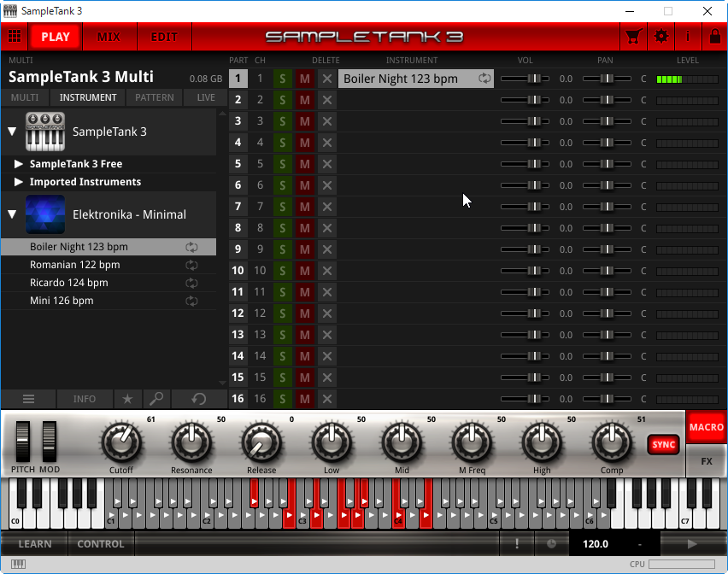
Task: Start playback with the transport play arrow
Action: (692, 544)
